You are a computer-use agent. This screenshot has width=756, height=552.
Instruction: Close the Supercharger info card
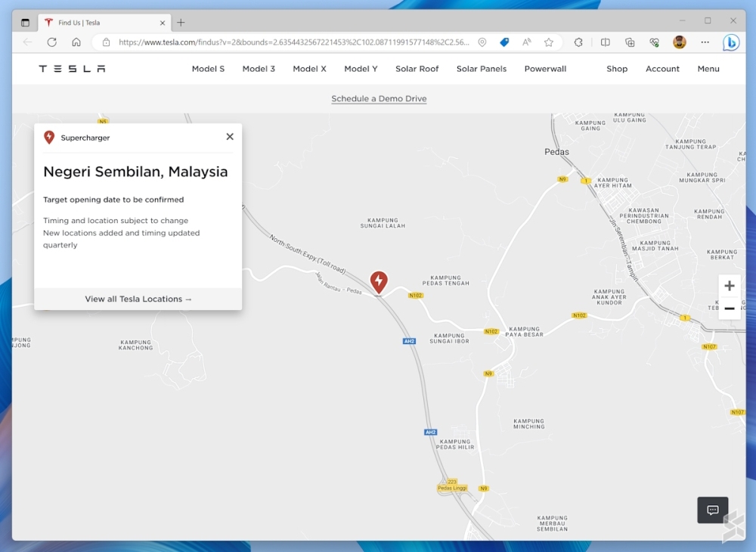[230, 137]
